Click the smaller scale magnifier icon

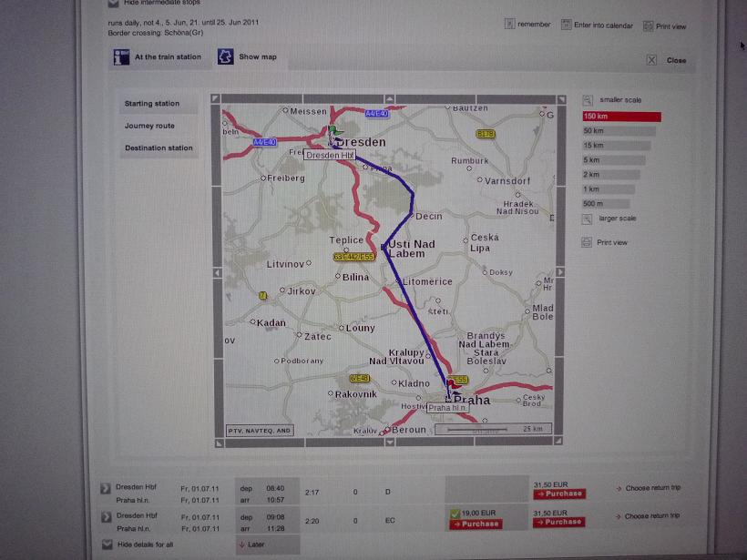point(588,100)
